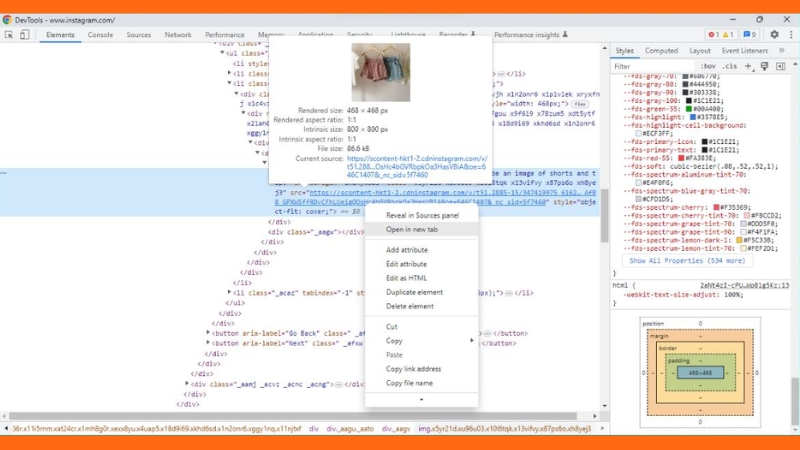Expand the li class="_acaz" tabindex node
This screenshot has height=450, width=800.
click(230, 292)
